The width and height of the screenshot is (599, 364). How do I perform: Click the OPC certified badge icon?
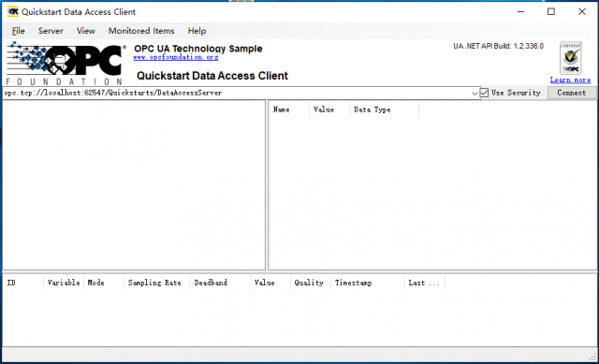[x=570, y=58]
